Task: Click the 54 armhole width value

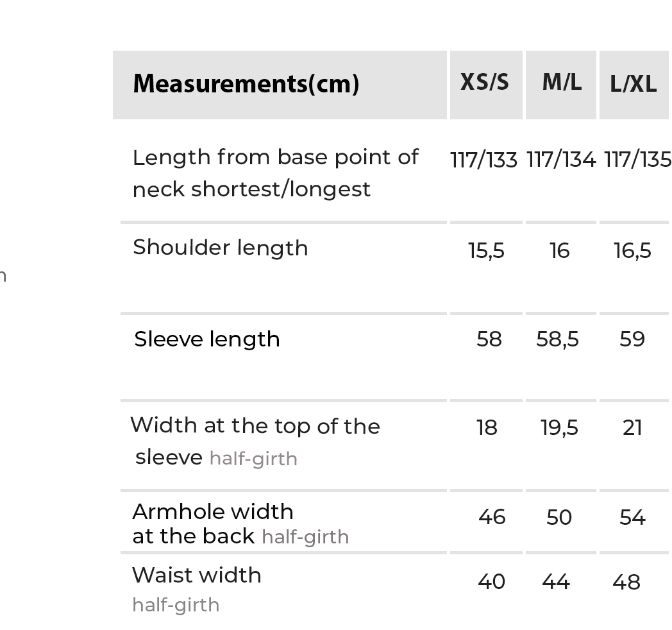Action: pyautogui.click(x=632, y=517)
